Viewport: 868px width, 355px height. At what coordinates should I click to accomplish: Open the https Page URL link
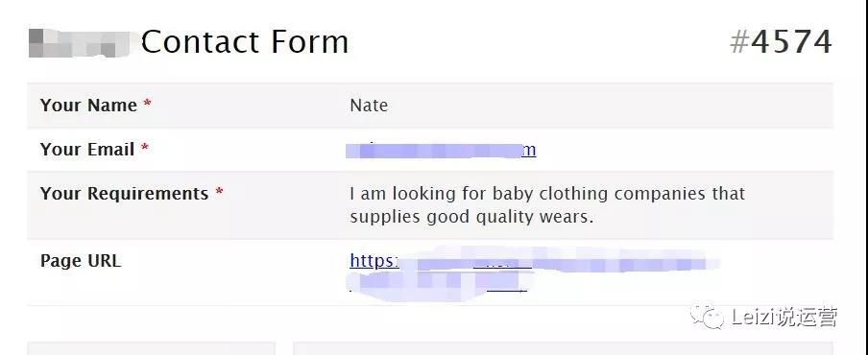click(534, 260)
